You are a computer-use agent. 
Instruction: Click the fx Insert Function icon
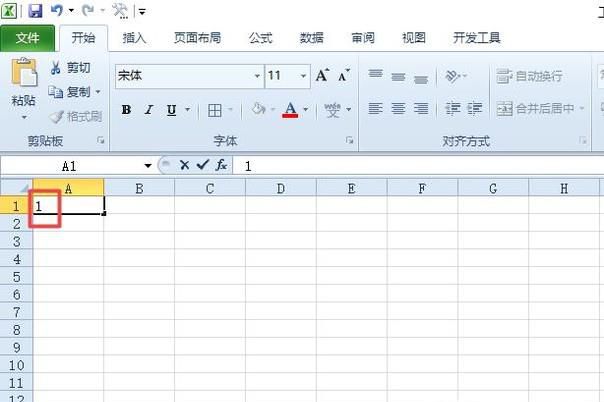pyautogui.click(x=221, y=165)
